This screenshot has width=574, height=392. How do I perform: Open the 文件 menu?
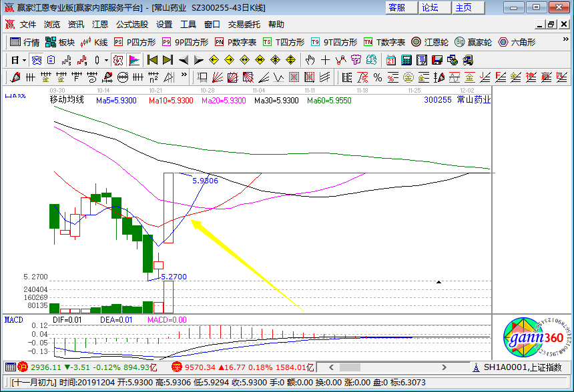pos(28,25)
